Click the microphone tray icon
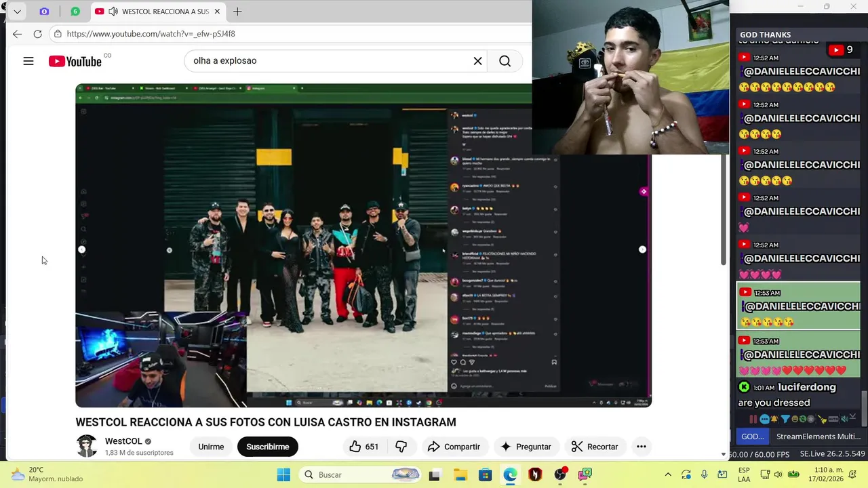Screen dimensions: 868x488 pyautogui.click(x=705, y=474)
